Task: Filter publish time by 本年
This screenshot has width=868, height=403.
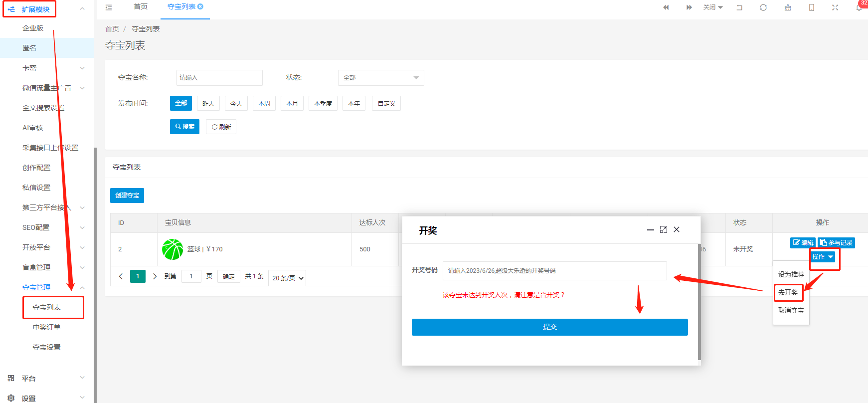Action: point(354,103)
